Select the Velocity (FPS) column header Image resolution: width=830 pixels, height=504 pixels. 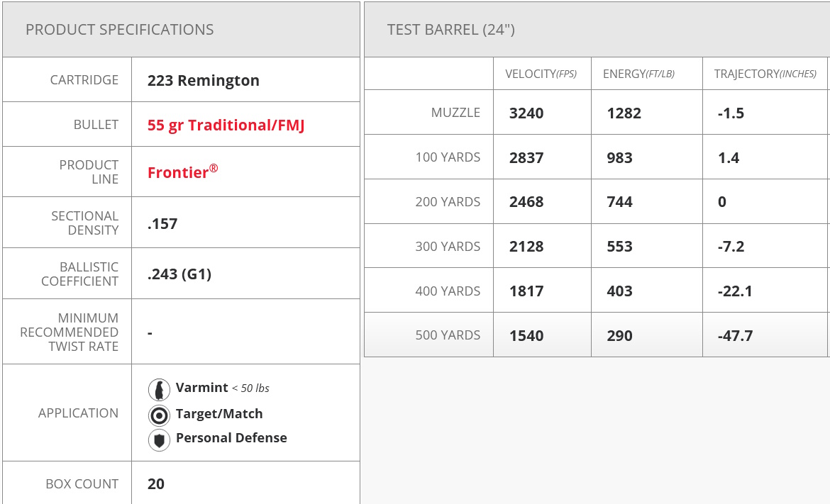pyautogui.click(x=541, y=74)
